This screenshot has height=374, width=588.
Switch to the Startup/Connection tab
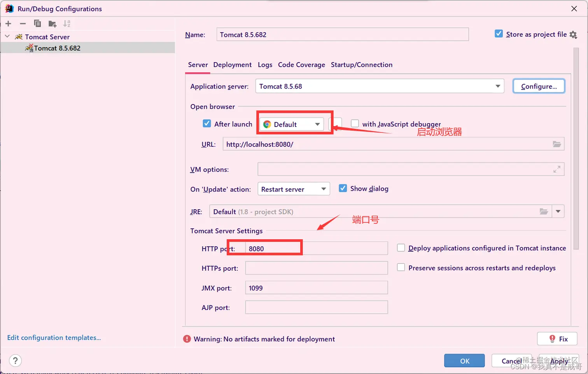click(362, 65)
